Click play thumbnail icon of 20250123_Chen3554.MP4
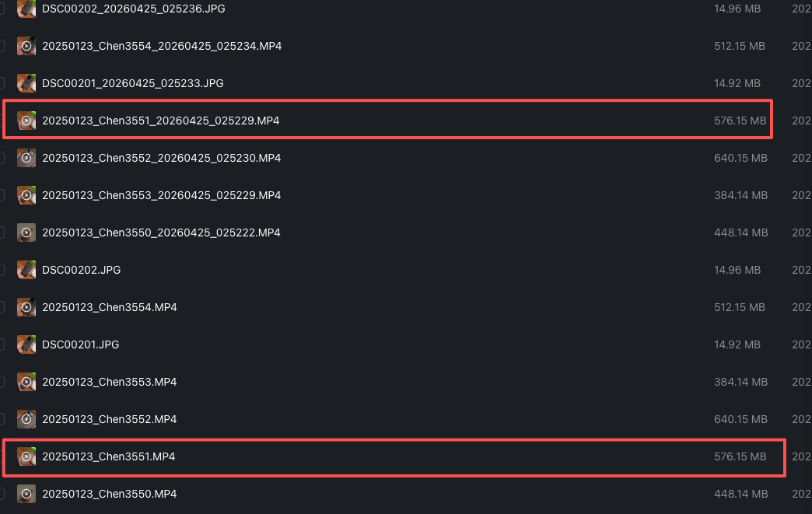 pyautogui.click(x=26, y=307)
